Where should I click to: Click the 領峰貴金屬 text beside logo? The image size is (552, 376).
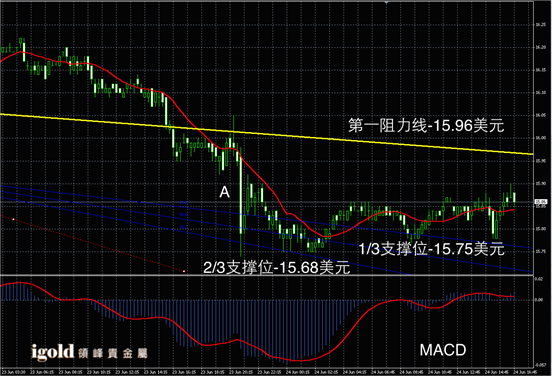113,353
